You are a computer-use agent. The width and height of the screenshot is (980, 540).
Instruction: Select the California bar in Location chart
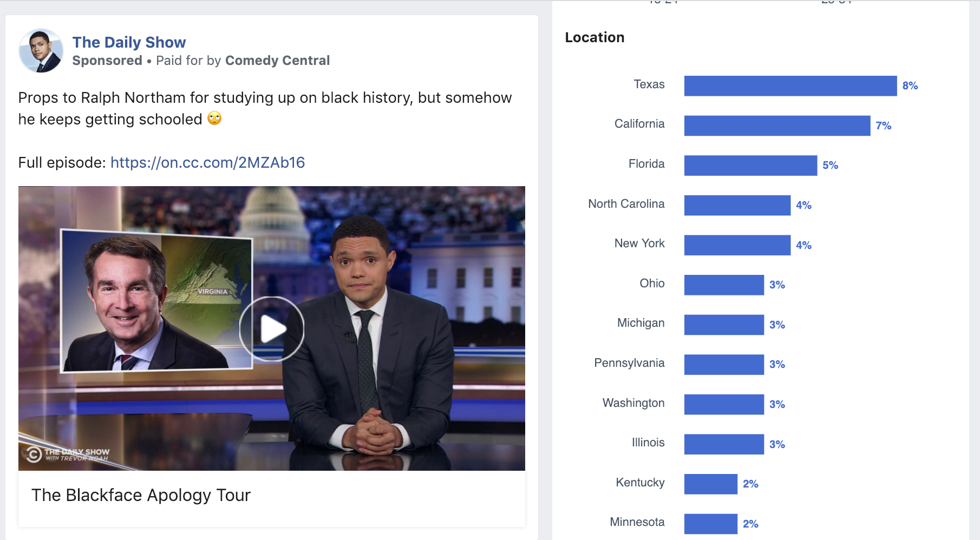pyautogui.click(x=777, y=126)
